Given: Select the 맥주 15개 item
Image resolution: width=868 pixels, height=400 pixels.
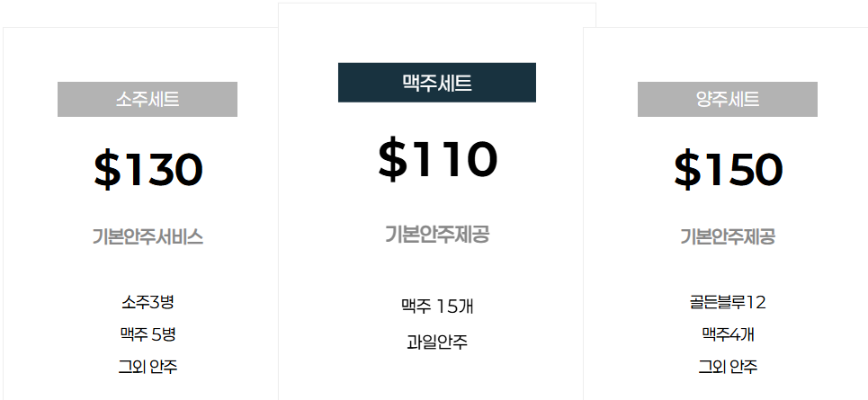Looking at the screenshot, I should (437, 307).
